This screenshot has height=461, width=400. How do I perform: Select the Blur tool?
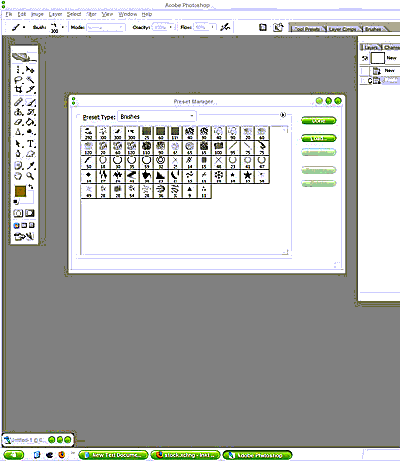pyautogui.click(x=18, y=131)
